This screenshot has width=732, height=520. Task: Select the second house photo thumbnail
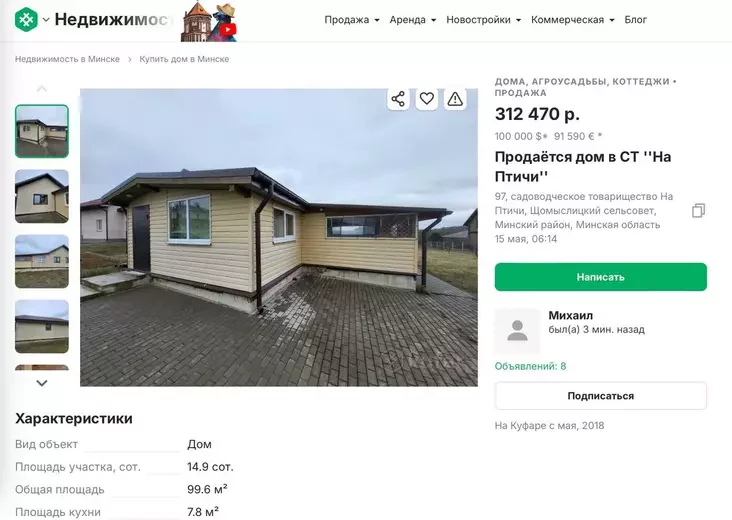(42, 196)
